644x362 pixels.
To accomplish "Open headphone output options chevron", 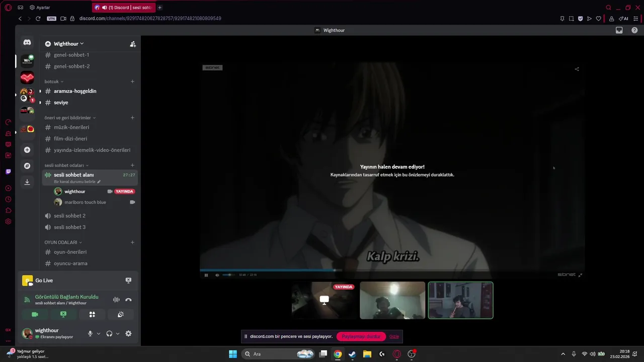I will (x=118, y=333).
